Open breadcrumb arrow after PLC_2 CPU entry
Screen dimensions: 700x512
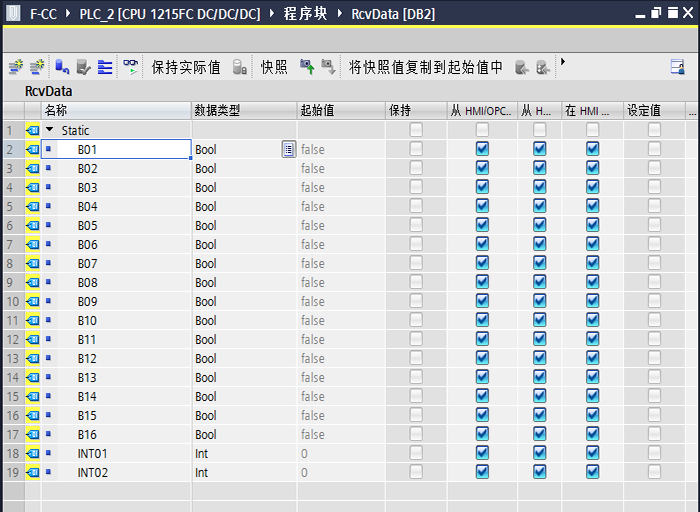pos(272,13)
